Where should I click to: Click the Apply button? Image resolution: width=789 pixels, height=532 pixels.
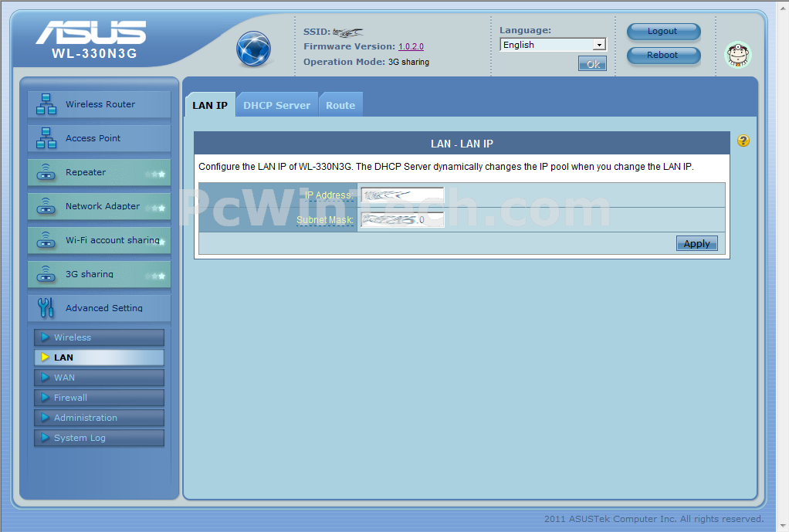[696, 243]
